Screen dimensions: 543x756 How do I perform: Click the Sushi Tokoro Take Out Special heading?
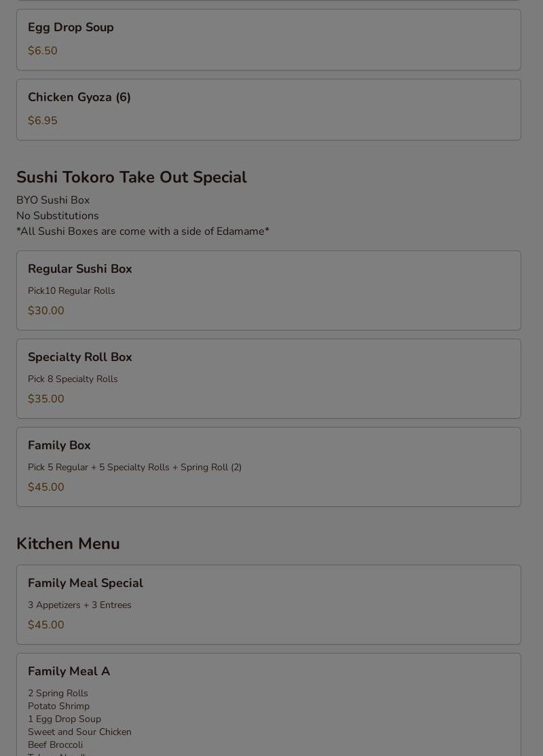131,177
